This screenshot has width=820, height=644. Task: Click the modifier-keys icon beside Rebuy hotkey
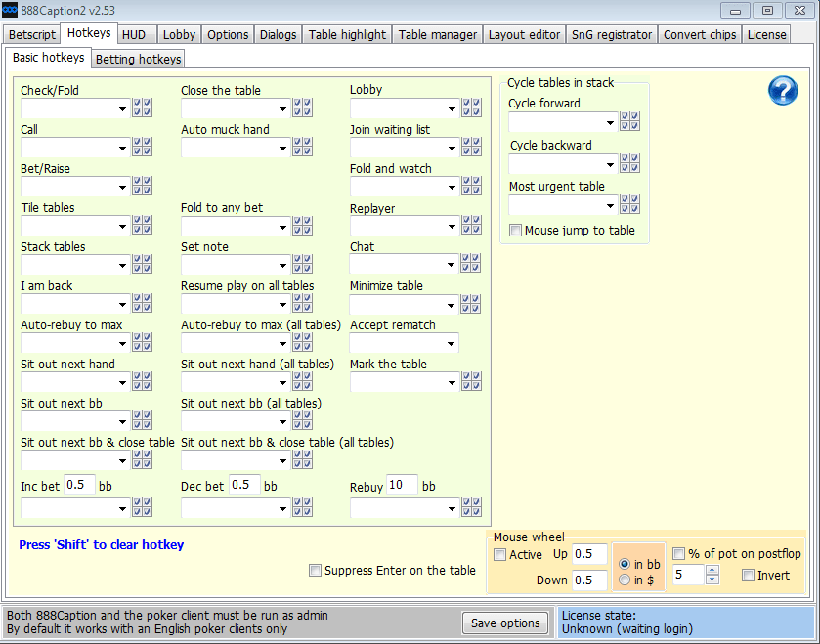pyautogui.click(x=471, y=507)
